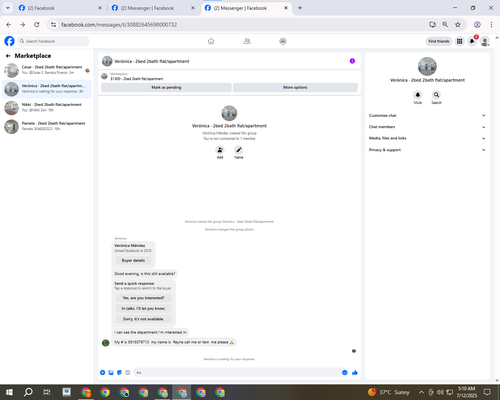The height and width of the screenshot is (400, 500).
Task: Send quick reply 'Yes, are you interested?'
Action: coord(143,298)
